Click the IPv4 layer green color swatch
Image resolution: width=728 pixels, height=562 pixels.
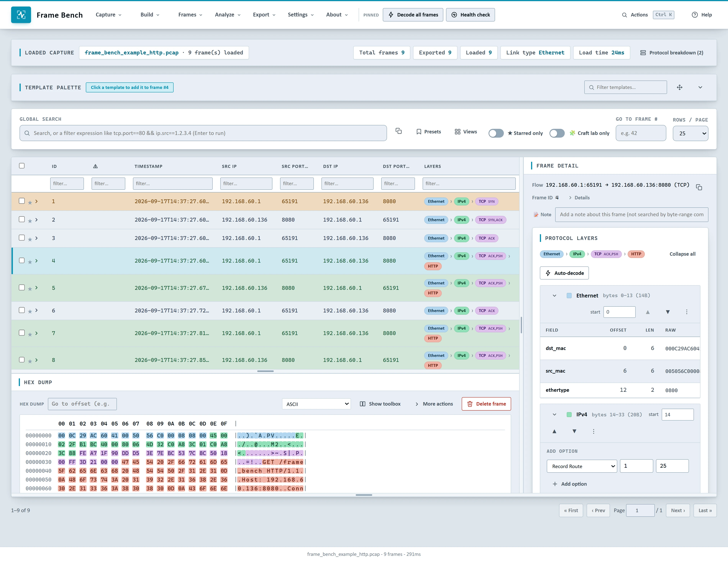[569, 415]
